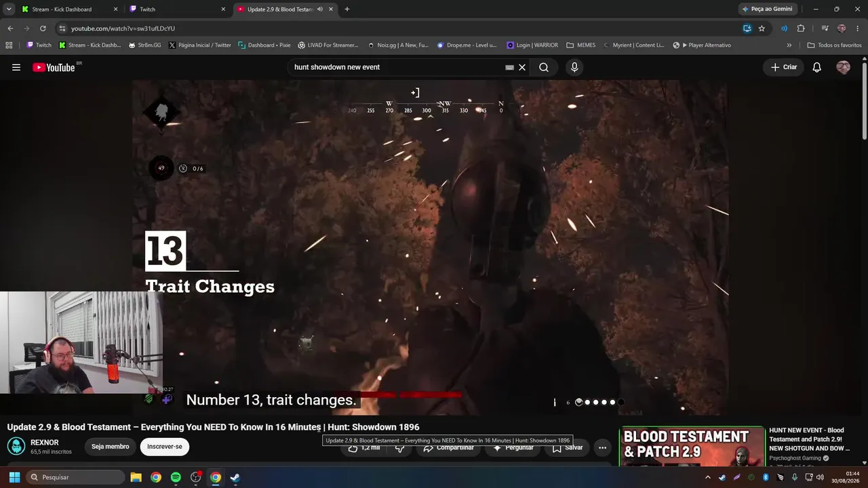
Task: Open Steam from taskbar
Action: tap(235, 477)
